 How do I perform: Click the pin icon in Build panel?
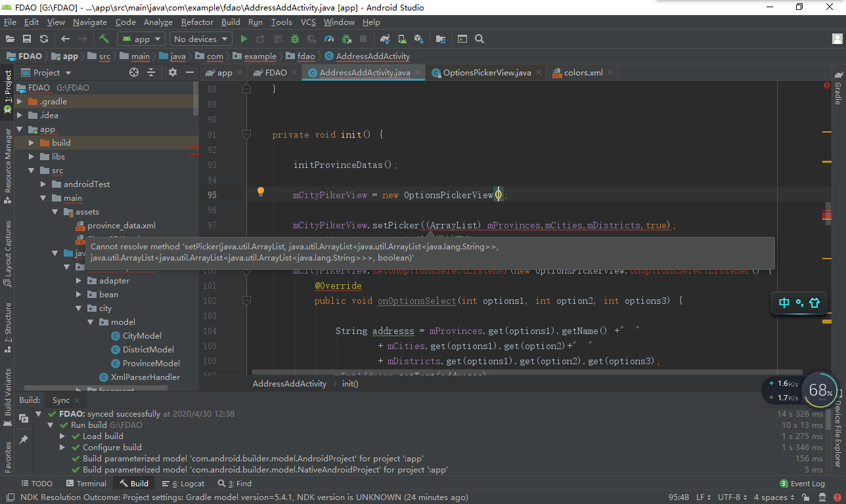[x=24, y=439]
